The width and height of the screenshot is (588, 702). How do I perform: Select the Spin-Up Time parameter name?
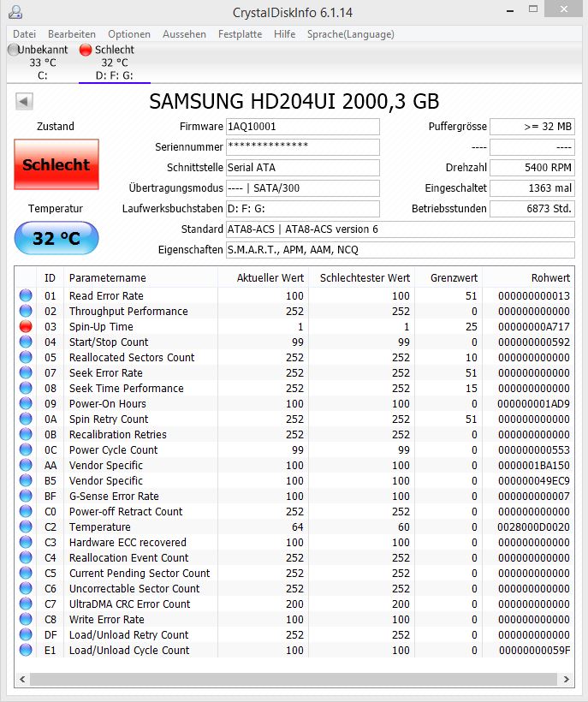(101, 327)
